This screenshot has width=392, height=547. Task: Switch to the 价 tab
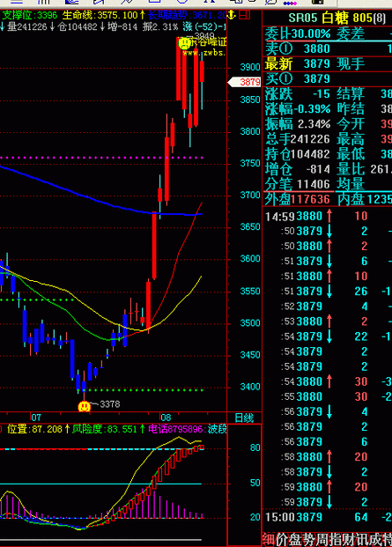point(283,540)
